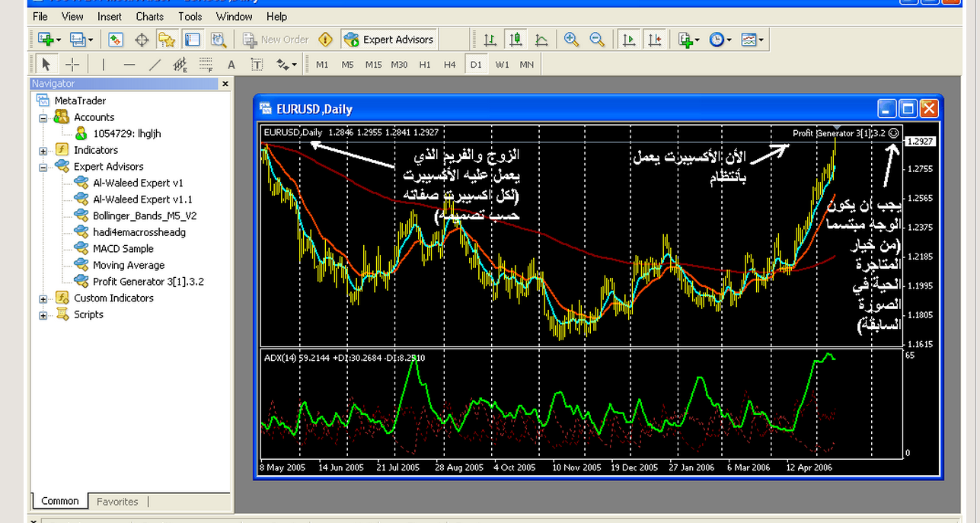Open the Window menu

tap(235, 16)
